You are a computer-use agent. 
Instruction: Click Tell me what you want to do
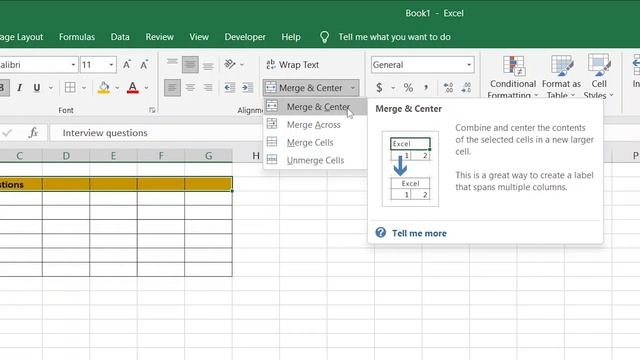(x=394, y=37)
